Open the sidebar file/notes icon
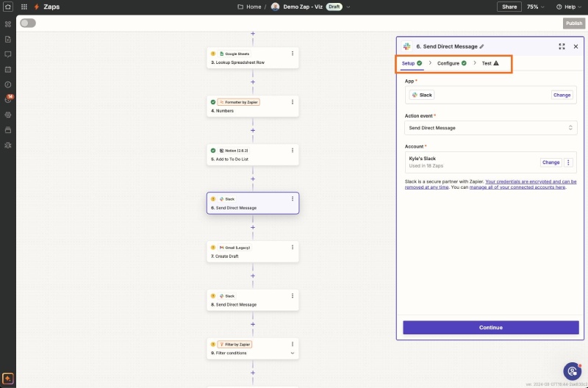The height and width of the screenshot is (388, 588). [x=8, y=40]
